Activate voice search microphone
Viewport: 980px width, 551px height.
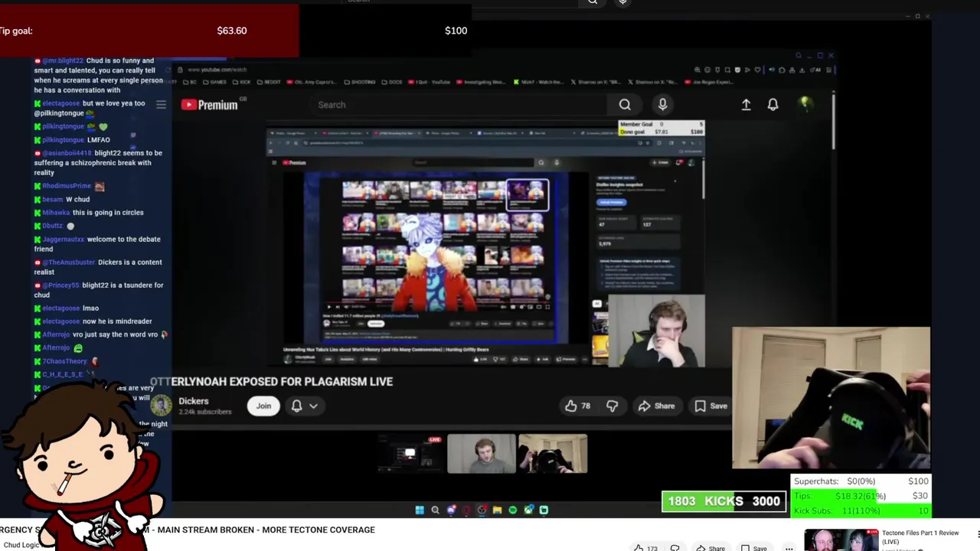663,105
